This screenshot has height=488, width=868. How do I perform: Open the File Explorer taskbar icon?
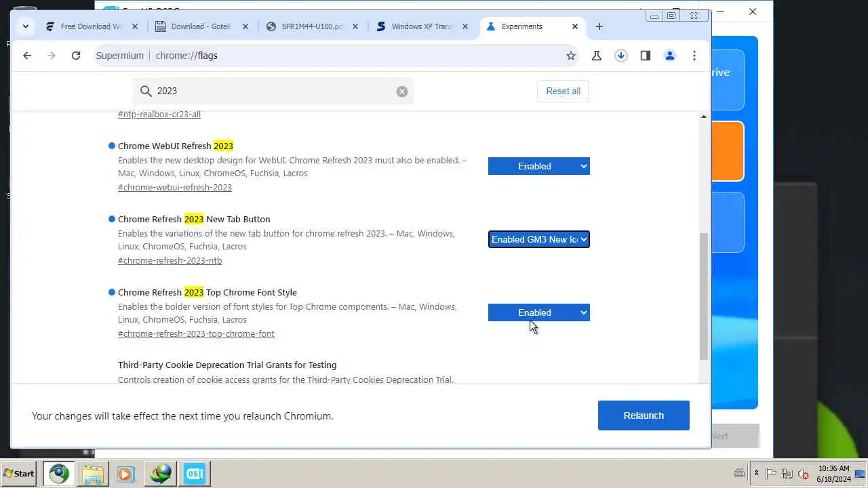[93, 473]
